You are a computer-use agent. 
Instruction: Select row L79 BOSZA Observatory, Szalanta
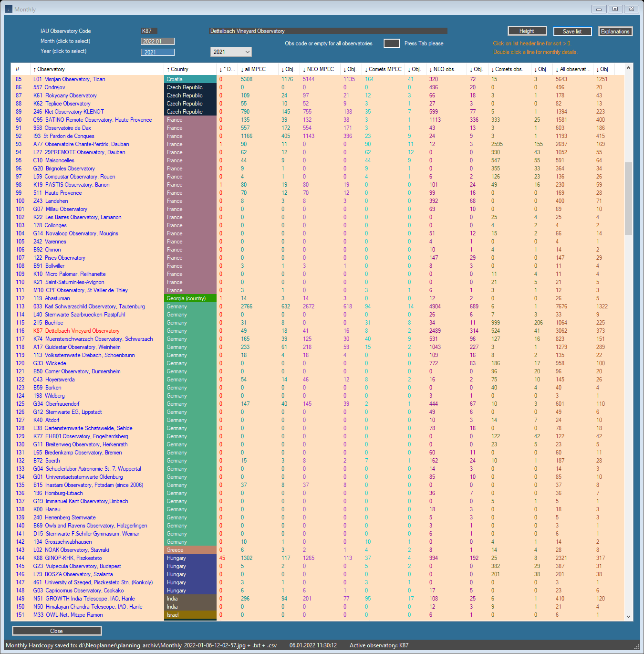(x=317, y=574)
